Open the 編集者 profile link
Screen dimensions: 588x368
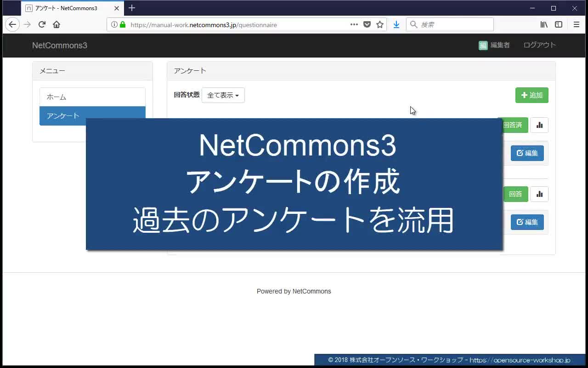click(500, 45)
